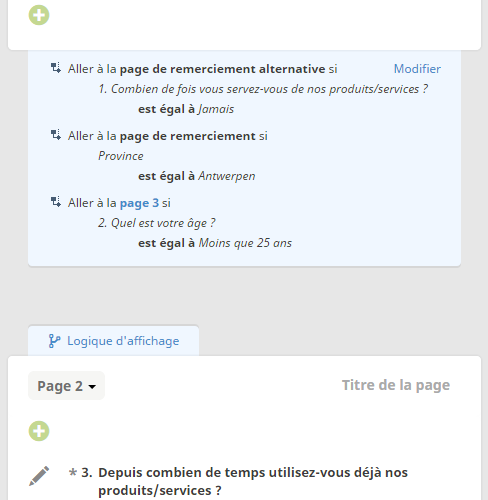
Task: Open the Logique d'affichage tab
Action: 114,341
